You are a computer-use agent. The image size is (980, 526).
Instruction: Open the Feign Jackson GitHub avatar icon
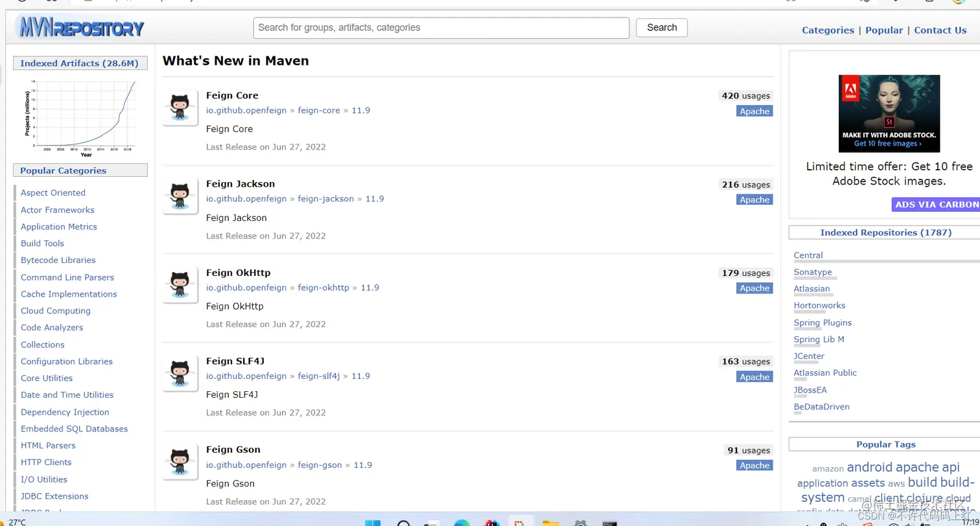click(180, 196)
